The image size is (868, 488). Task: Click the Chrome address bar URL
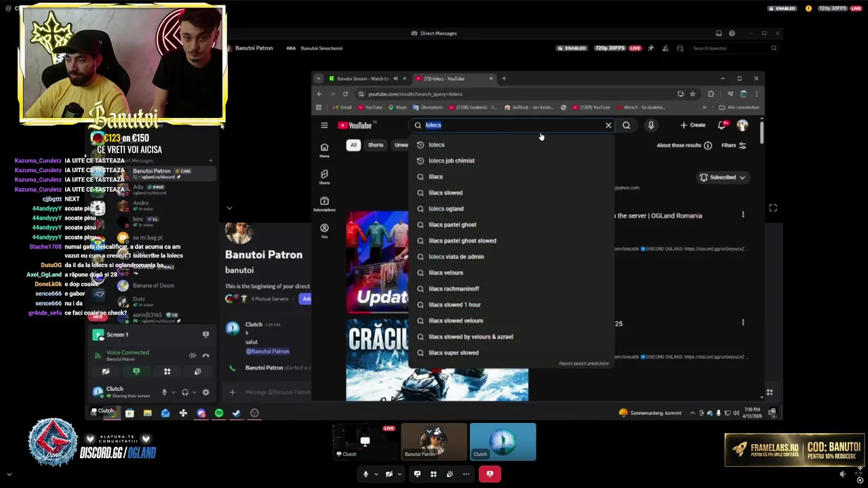415,94
